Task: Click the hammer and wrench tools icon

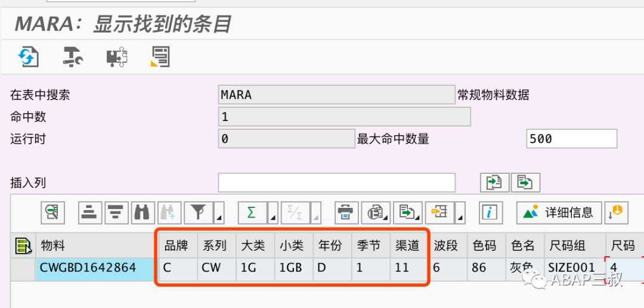Action: (x=73, y=57)
